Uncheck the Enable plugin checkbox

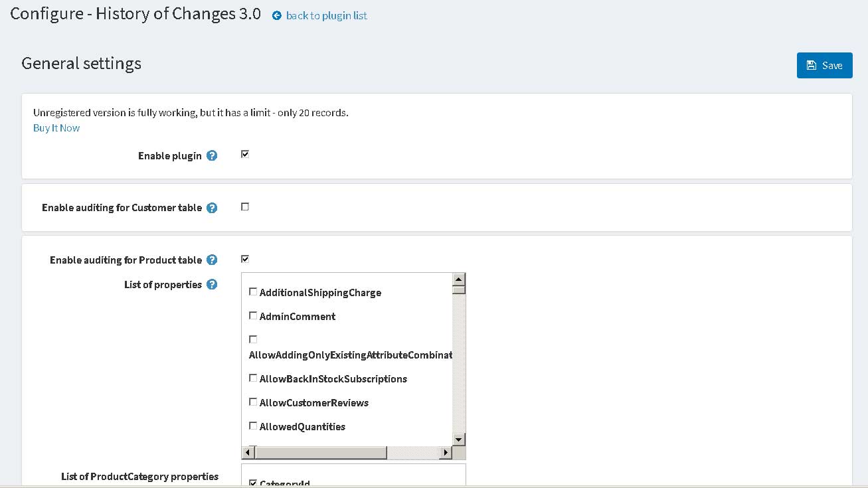245,154
